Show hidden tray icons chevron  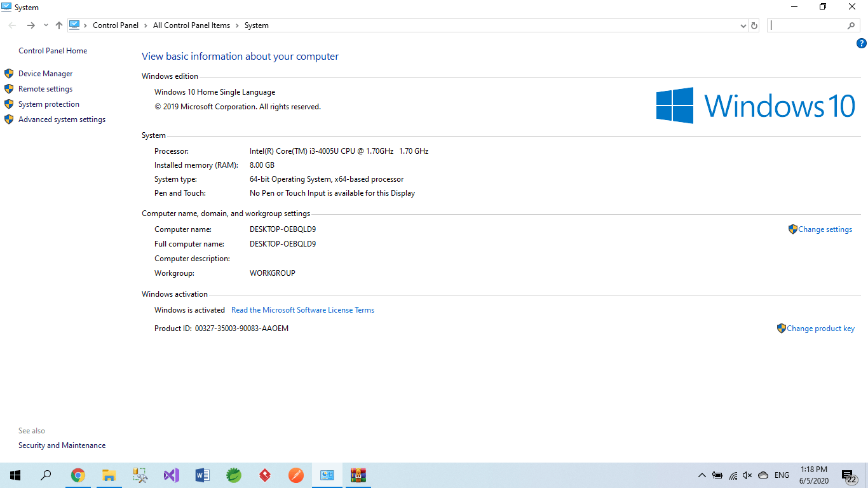[702, 475]
